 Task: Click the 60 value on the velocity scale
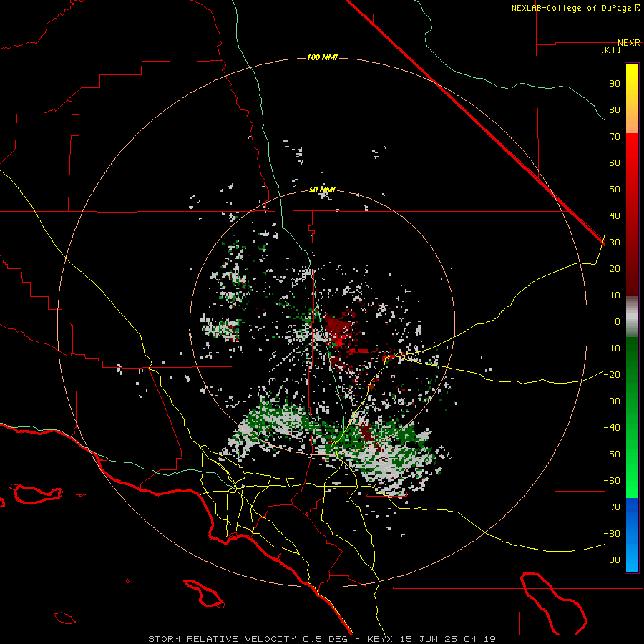point(615,163)
